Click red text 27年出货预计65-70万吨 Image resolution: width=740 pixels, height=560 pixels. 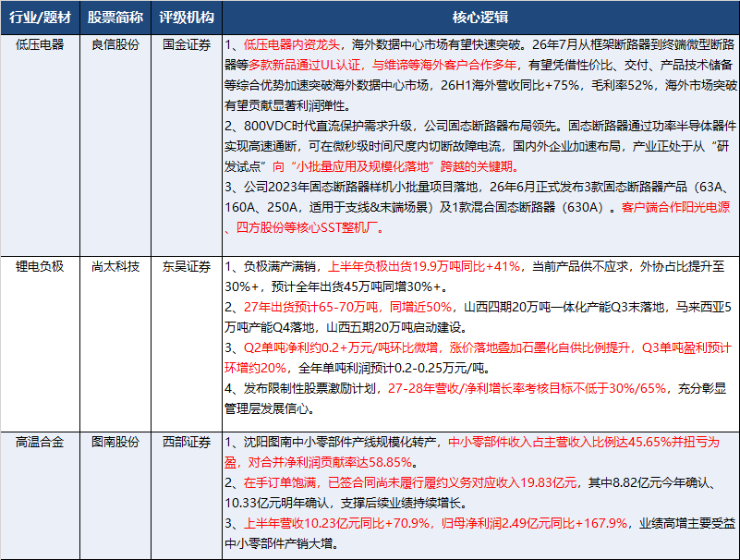[310, 308]
